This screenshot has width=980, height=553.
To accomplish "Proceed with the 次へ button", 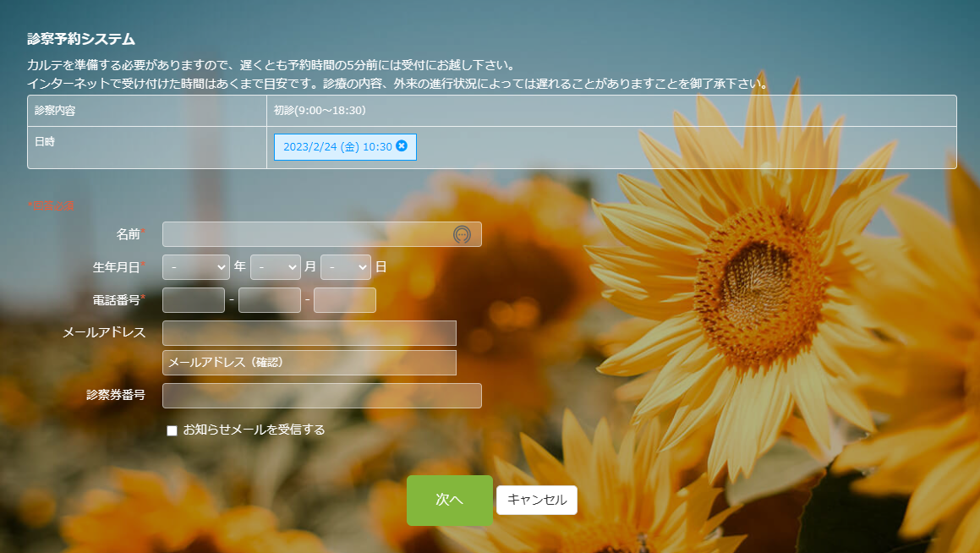I will (450, 500).
